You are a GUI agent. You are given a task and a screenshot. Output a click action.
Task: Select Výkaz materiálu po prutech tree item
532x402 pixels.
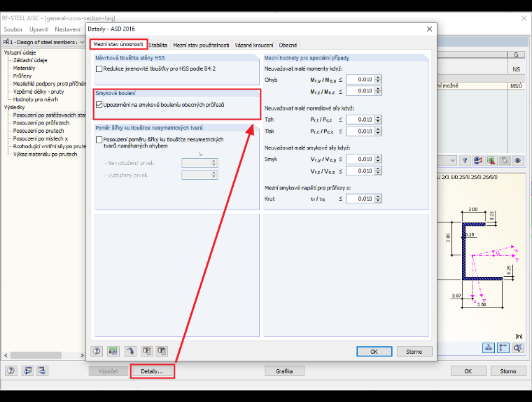pos(45,155)
